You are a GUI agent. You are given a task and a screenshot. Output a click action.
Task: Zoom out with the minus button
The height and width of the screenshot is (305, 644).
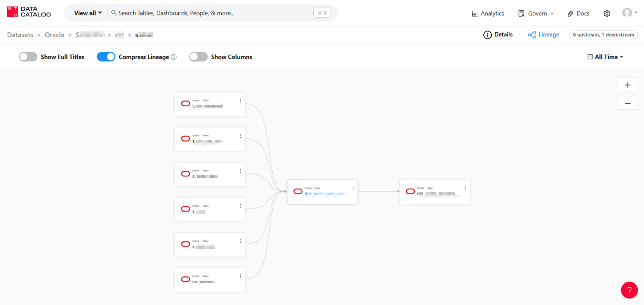(x=627, y=104)
